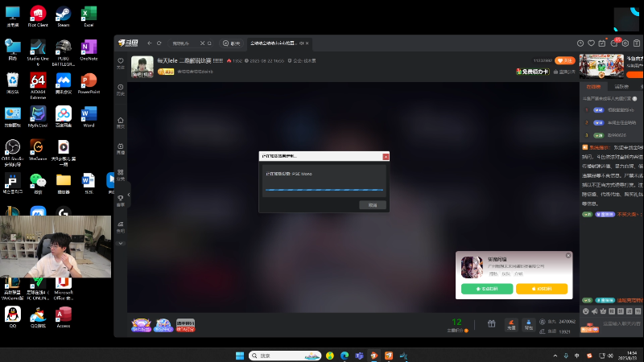
Task: Click the Douyu logo
Action: (x=128, y=43)
